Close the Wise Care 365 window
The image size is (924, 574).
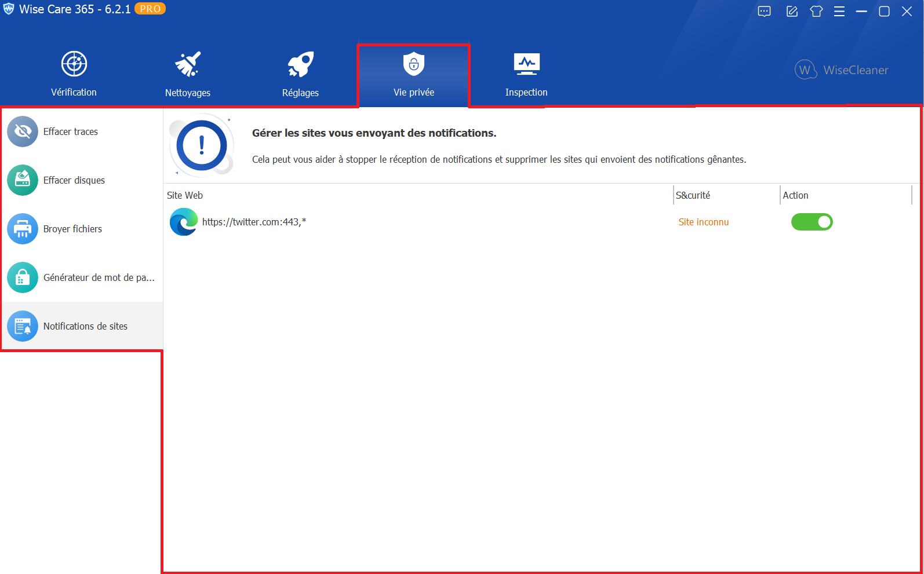(907, 12)
